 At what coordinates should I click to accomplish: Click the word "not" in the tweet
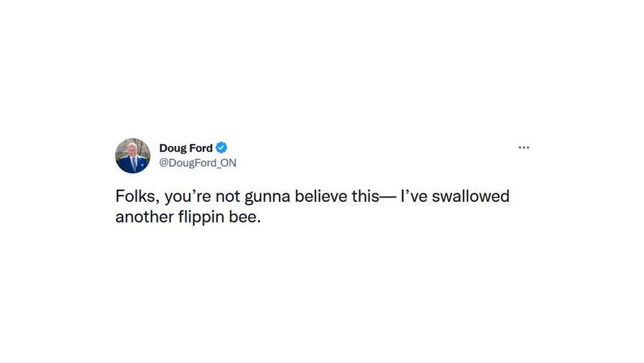point(228,197)
